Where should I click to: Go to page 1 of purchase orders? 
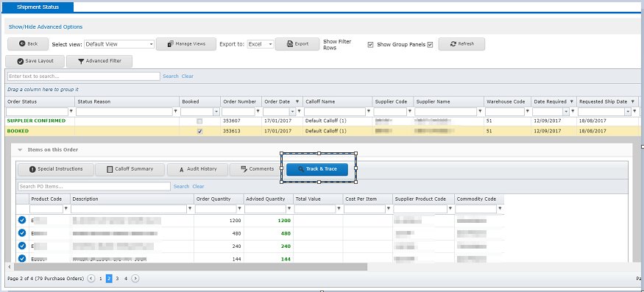(x=101, y=279)
